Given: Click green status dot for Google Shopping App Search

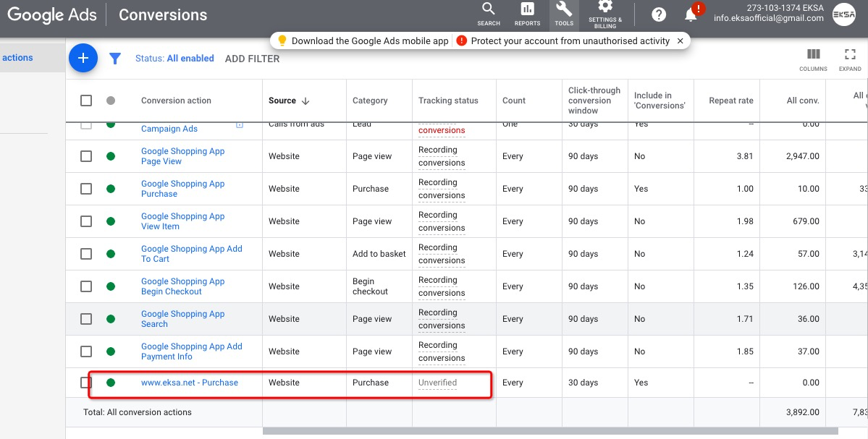Looking at the screenshot, I should [x=111, y=319].
